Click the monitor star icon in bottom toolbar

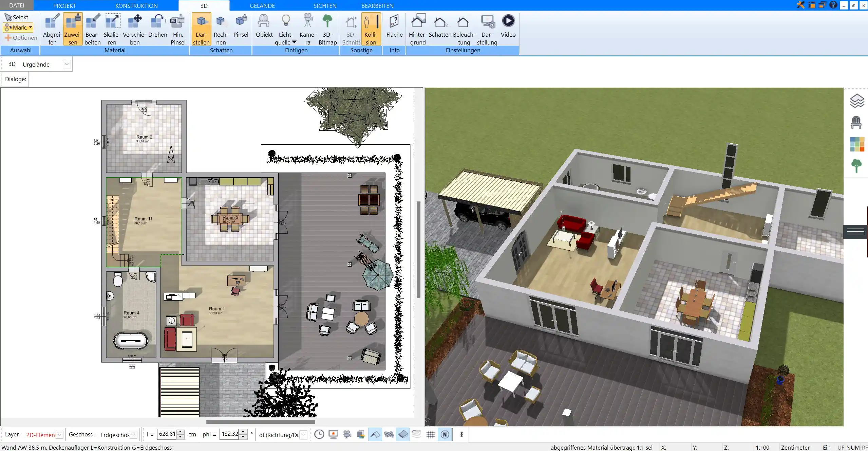click(333, 434)
